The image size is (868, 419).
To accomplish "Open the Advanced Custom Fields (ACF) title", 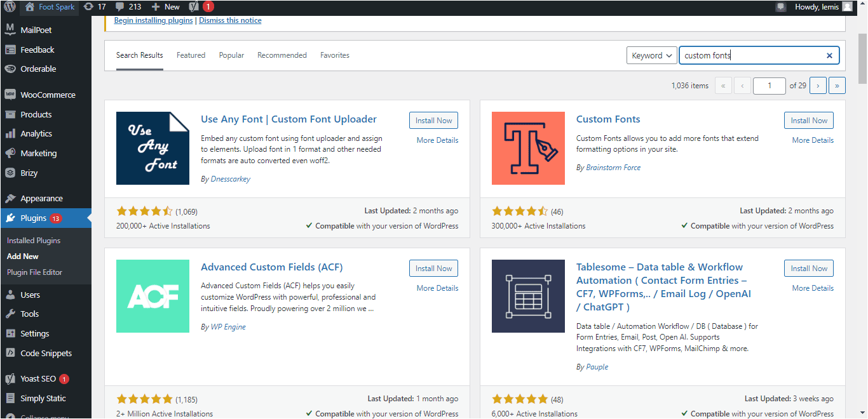I will 272,267.
